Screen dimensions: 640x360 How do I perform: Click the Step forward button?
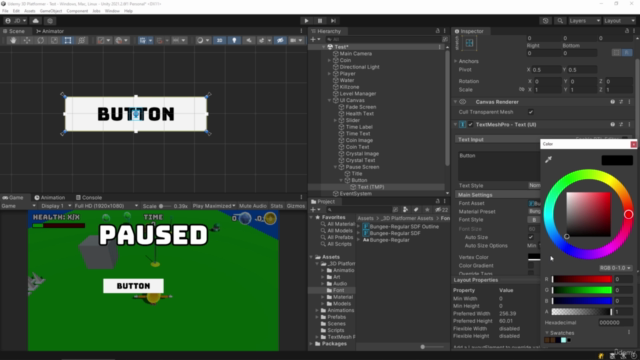tap(333, 21)
